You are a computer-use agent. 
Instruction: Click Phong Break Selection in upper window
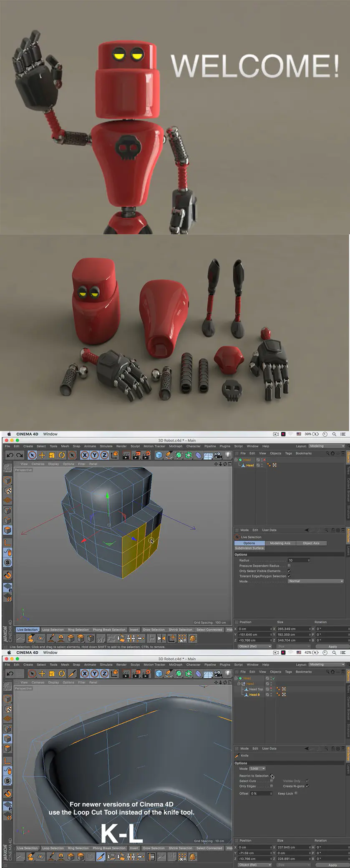point(109,630)
